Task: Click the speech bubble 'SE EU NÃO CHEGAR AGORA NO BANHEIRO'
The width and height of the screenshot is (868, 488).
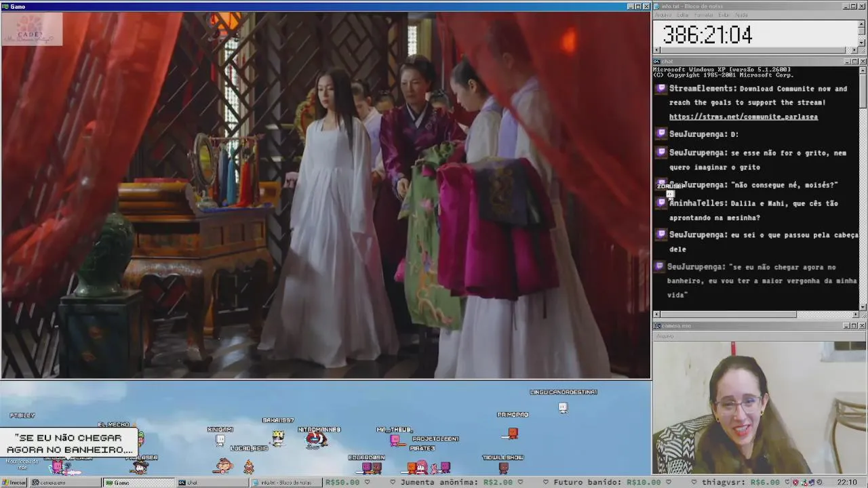Action: click(x=69, y=443)
